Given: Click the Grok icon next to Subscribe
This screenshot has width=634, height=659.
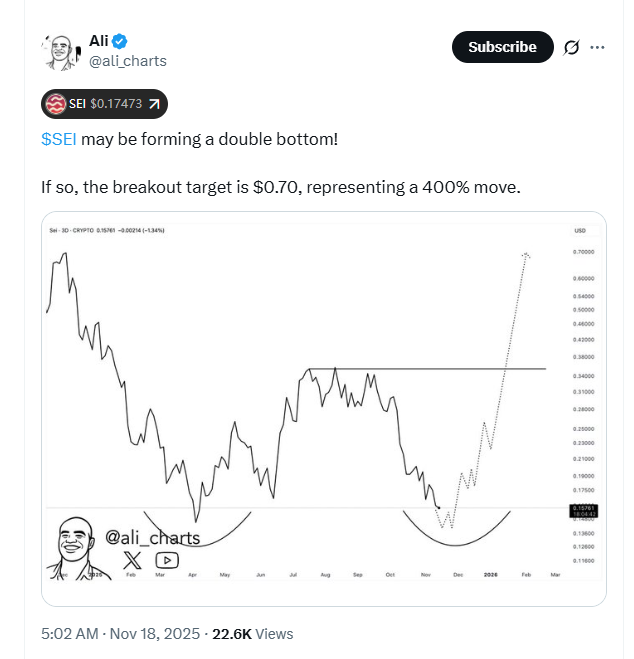Looking at the screenshot, I should [x=573, y=47].
